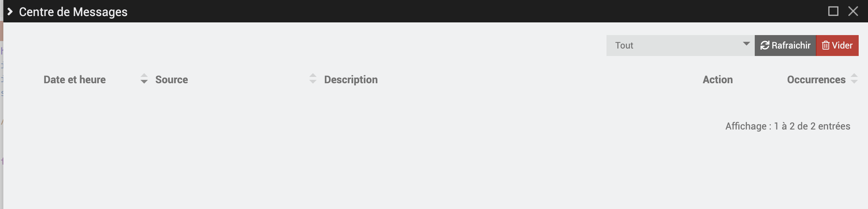Sort by the Occurrences column header
Image resolution: width=868 pixels, height=209 pixels.
click(x=816, y=79)
